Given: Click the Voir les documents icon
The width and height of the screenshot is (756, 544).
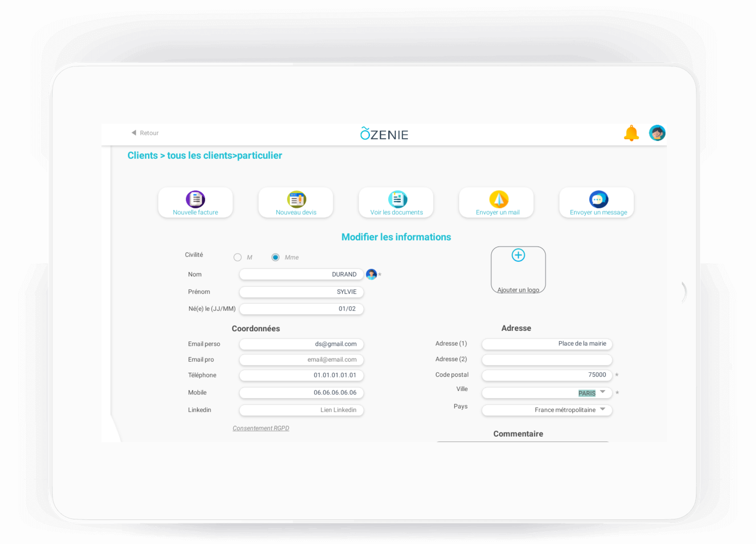Looking at the screenshot, I should [x=397, y=199].
